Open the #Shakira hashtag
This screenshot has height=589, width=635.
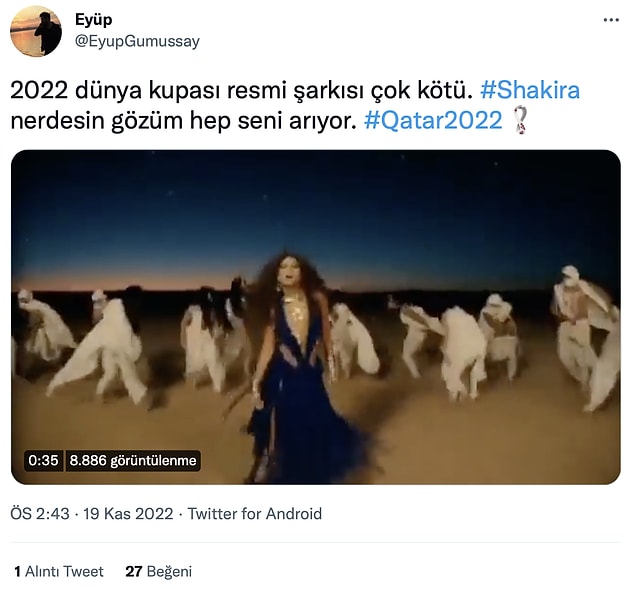pos(530,90)
